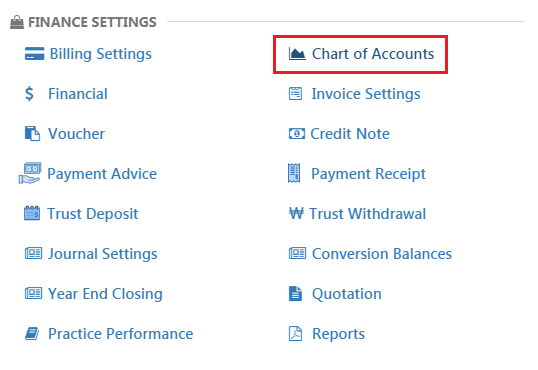Click the Chart of Accounts graph icon
This screenshot has width=538, height=370.
(297, 54)
